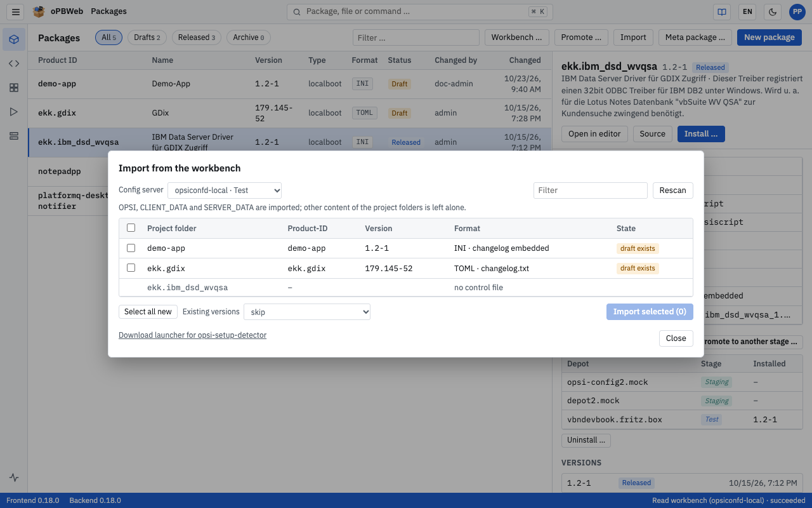Open the Existing versions skip dropdown
This screenshot has height=508, width=812.
307,312
